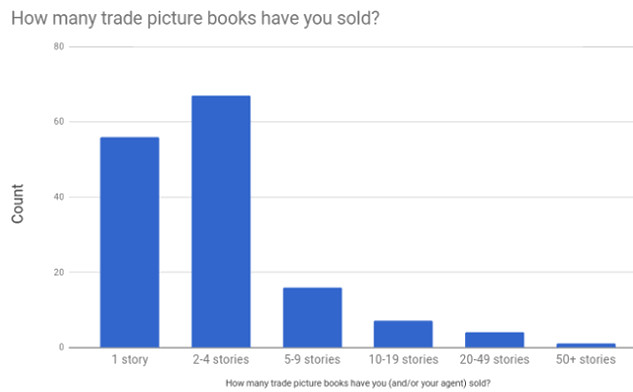Viewport: 633px width, 392px height.
Task: Click the '1 story' axis label
Action: pos(130,359)
